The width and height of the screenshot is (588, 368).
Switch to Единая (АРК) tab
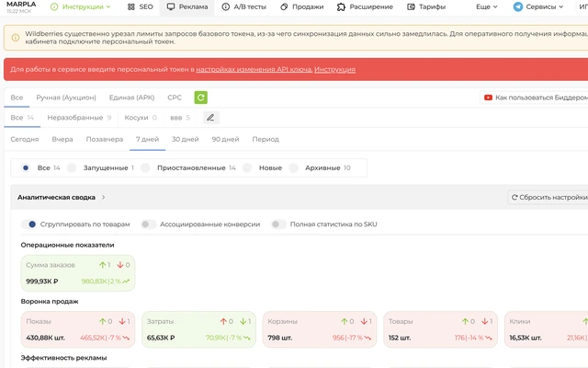pos(131,98)
